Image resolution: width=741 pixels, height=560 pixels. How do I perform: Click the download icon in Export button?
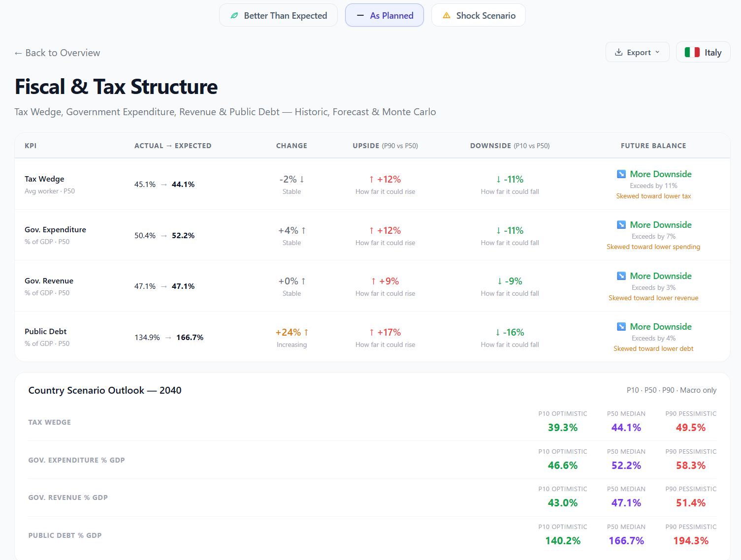click(x=619, y=52)
